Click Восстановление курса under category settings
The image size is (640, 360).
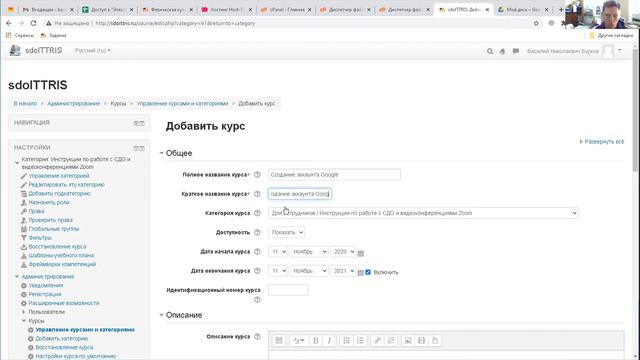[x=57, y=247]
